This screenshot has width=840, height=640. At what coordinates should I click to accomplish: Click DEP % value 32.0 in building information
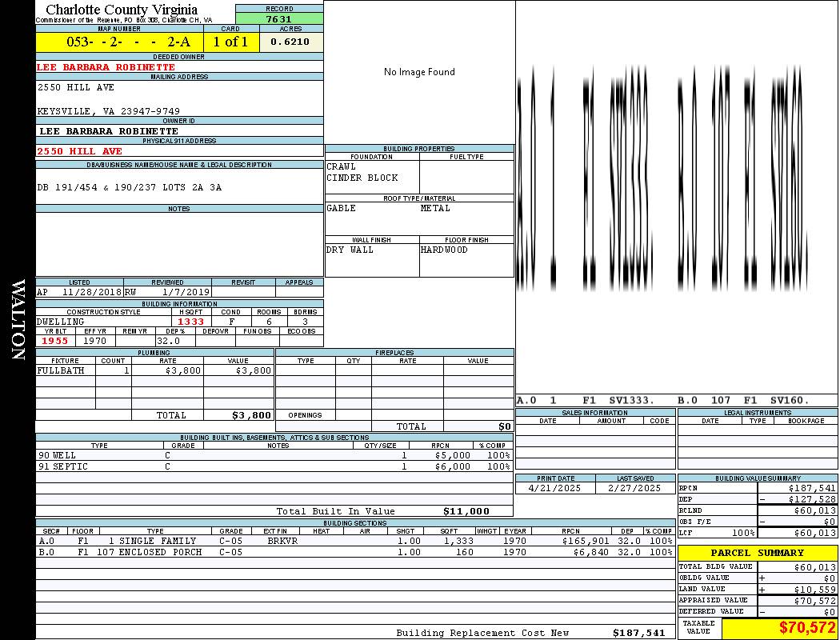[169, 341]
